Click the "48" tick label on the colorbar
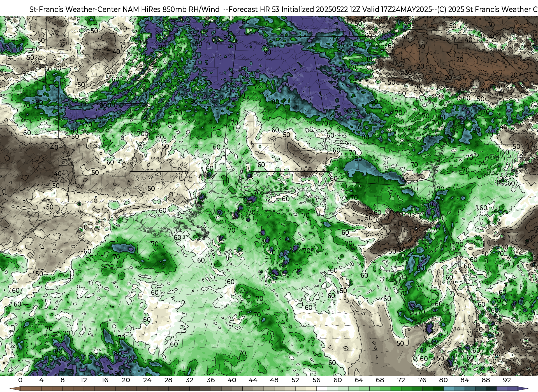The width and height of the screenshot is (538, 392). pos(274,380)
